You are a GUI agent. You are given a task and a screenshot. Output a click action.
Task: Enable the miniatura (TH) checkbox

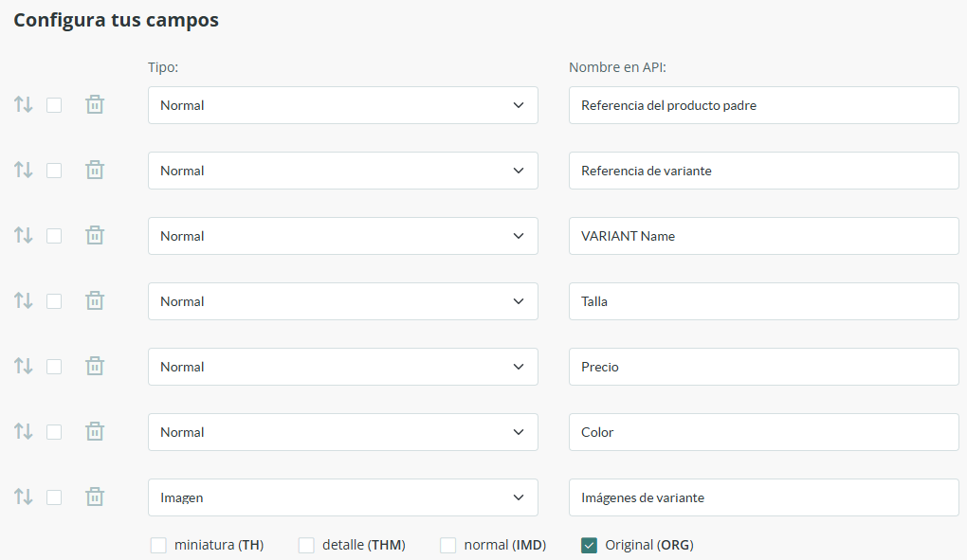tap(158, 545)
